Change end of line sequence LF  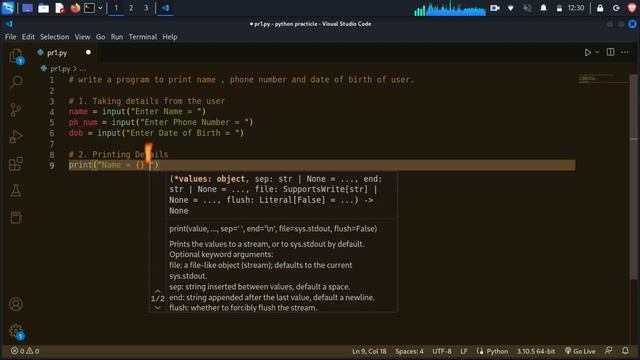[x=464, y=351]
